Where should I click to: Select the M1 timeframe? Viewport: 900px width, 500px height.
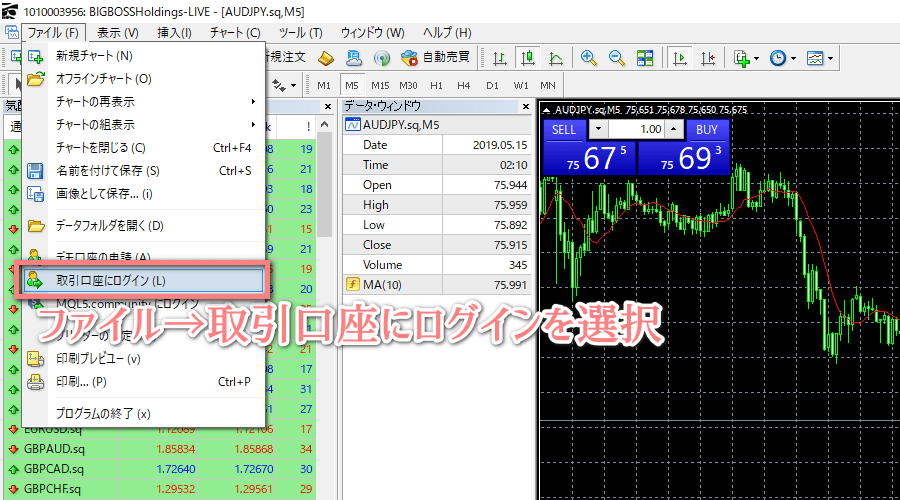click(x=324, y=86)
